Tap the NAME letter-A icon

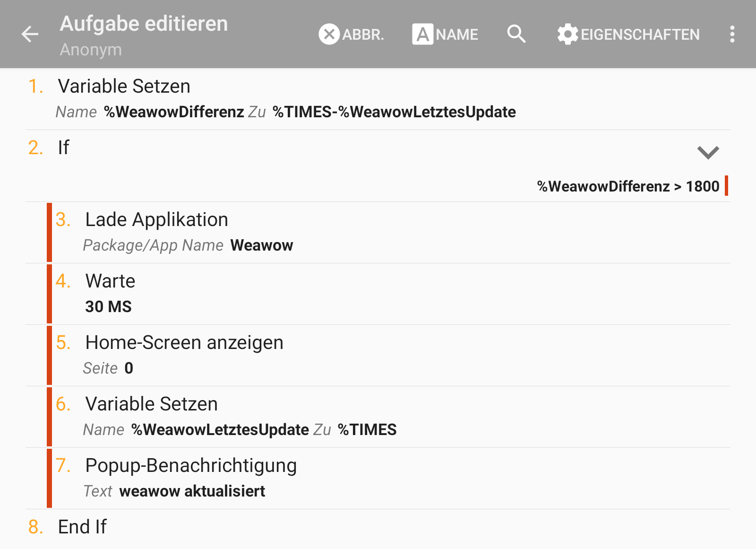click(x=422, y=34)
